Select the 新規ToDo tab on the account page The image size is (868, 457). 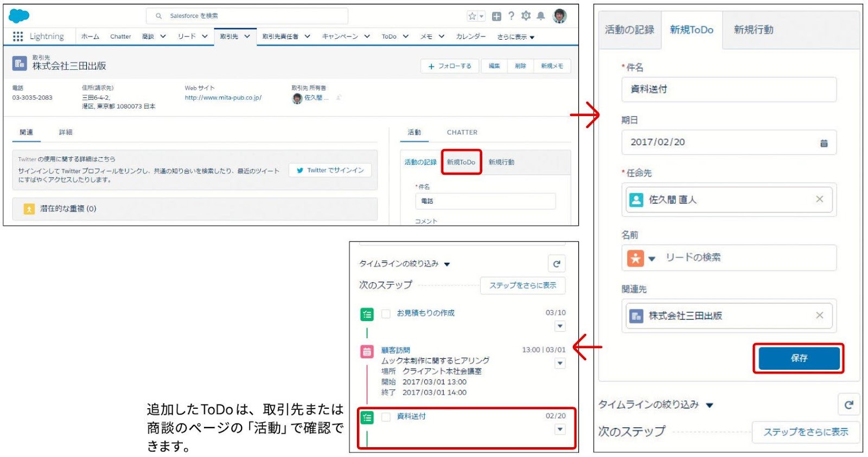pos(461,162)
